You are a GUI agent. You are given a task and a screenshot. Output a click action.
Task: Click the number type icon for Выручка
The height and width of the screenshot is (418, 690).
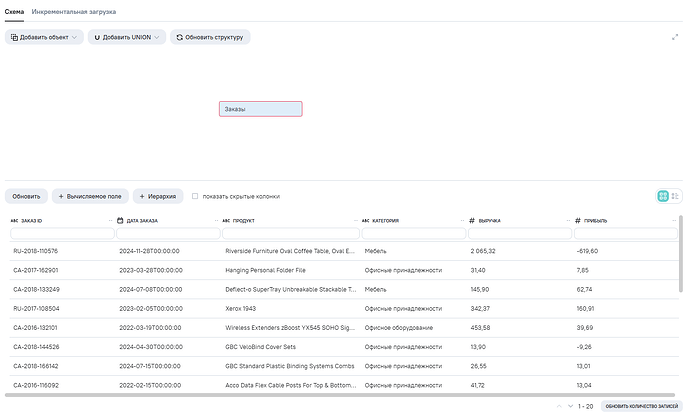(471, 220)
